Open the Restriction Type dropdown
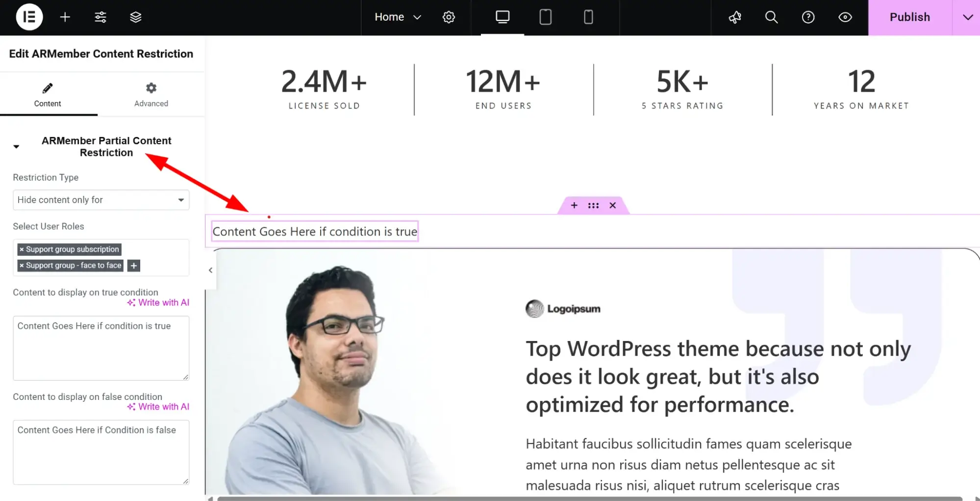The width and height of the screenshot is (980, 501). point(101,200)
